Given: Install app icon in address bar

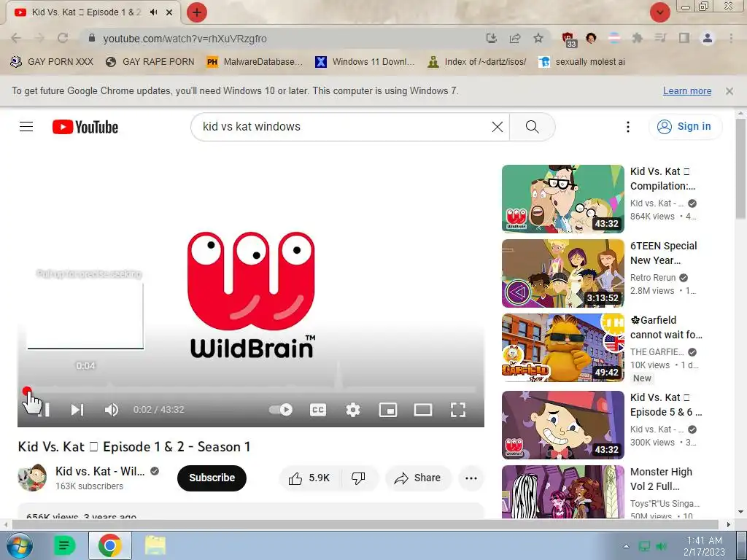Looking at the screenshot, I should 492,38.
